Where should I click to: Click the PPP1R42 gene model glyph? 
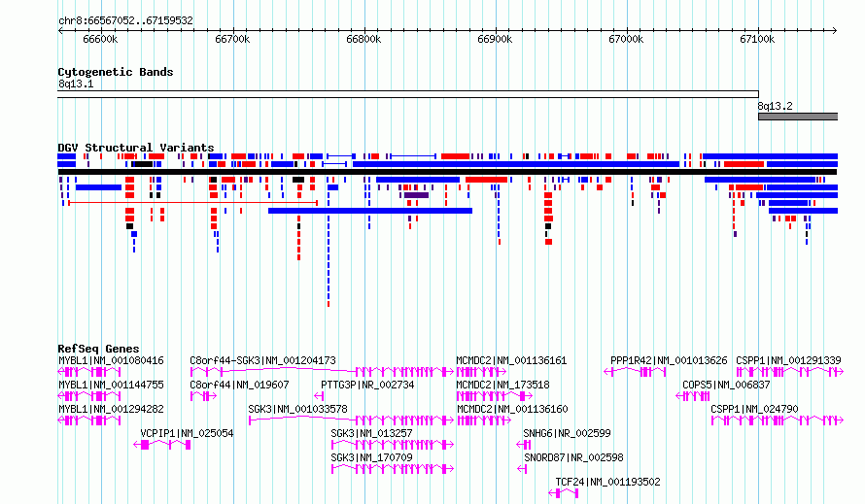click(x=635, y=372)
